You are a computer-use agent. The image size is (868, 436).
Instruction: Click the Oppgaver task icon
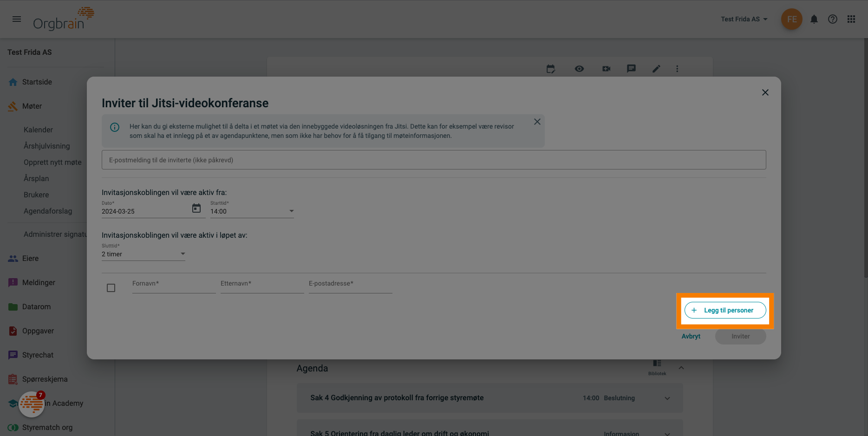[13, 331]
